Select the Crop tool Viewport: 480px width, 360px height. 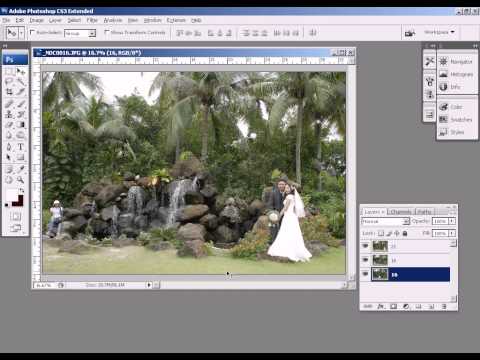[x=9, y=92]
